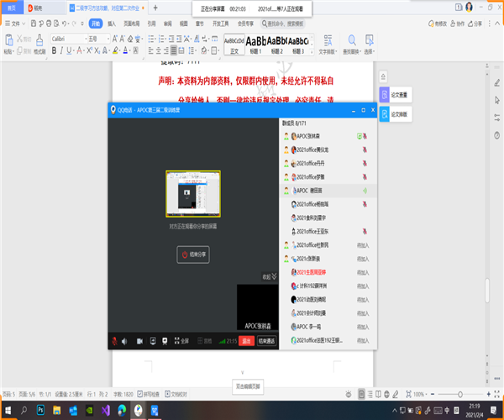Open Photoshop from the taskbar
The height and width of the screenshot is (420, 504).
pyautogui.click(x=40, y=409)
